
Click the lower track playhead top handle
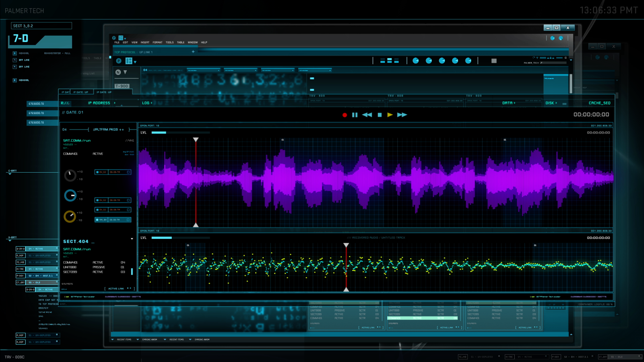coord(346,245)
